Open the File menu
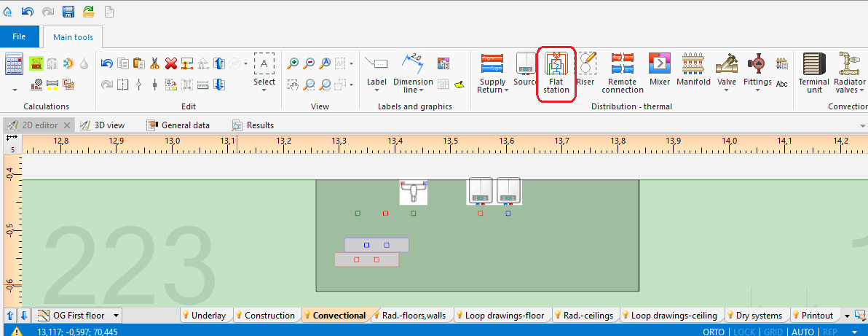Viewport: 868px width, 336px height. coord(19,36)
